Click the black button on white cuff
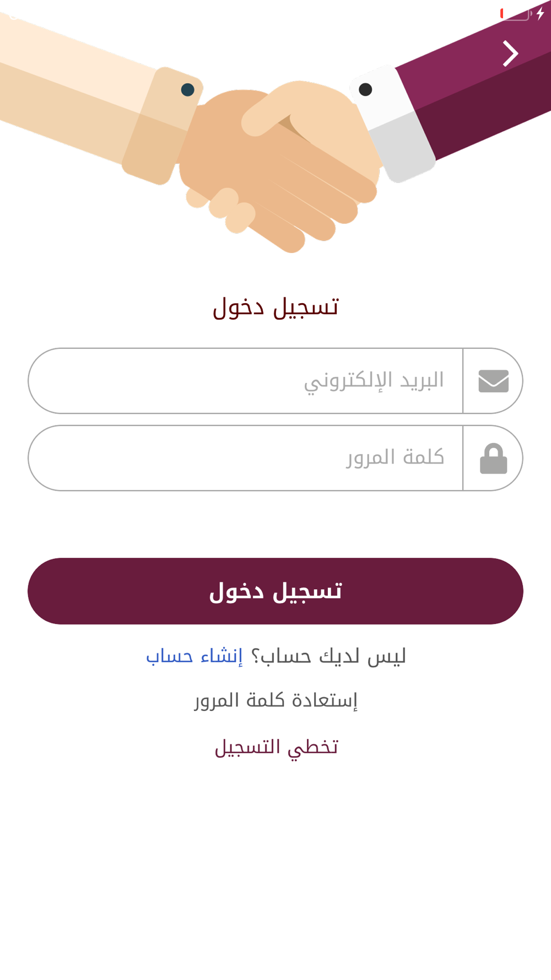 click(365, 89)
